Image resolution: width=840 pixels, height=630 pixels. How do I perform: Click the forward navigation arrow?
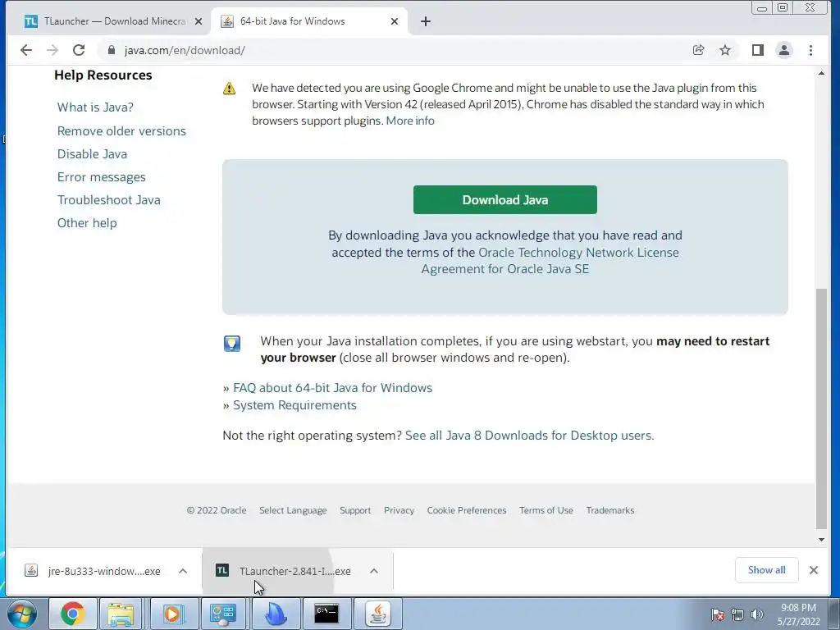tap(52, 50)
